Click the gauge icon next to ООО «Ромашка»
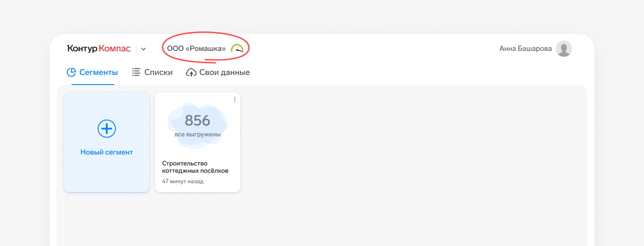 click(237, 48)
